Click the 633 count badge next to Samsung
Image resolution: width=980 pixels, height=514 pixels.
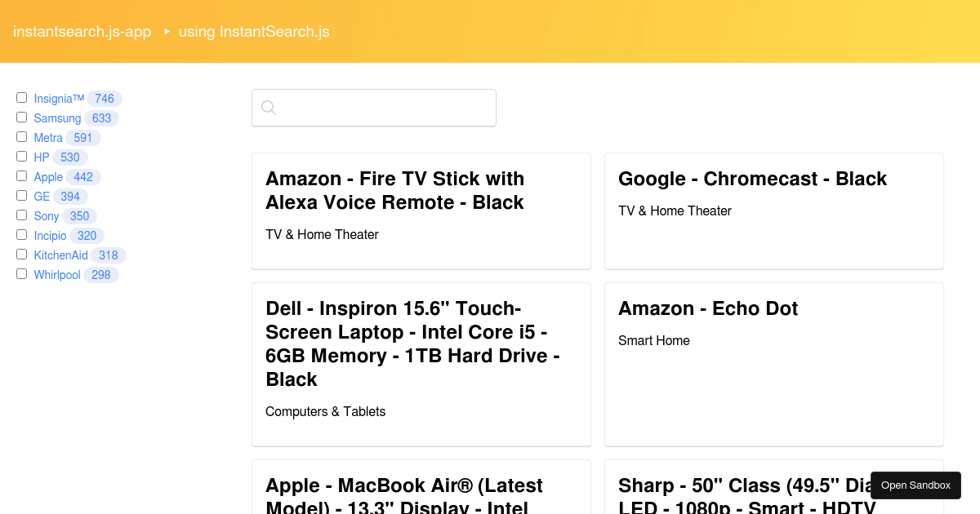point(101,117)
